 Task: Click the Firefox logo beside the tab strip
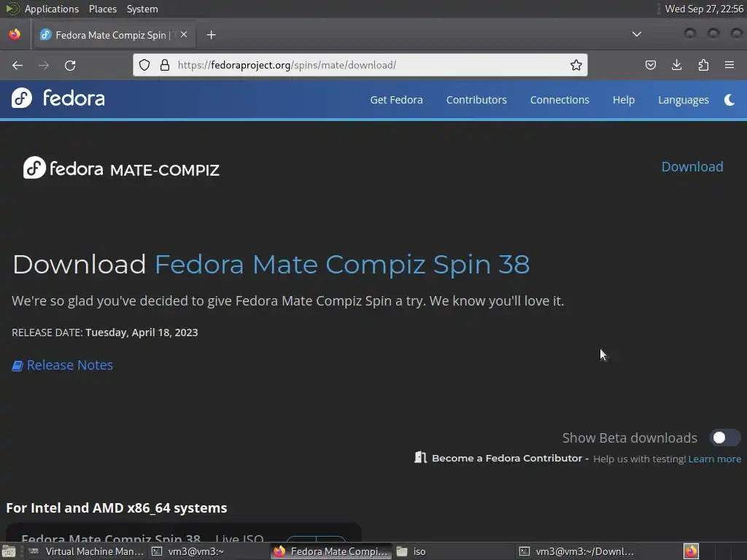(x=15, y=34)
